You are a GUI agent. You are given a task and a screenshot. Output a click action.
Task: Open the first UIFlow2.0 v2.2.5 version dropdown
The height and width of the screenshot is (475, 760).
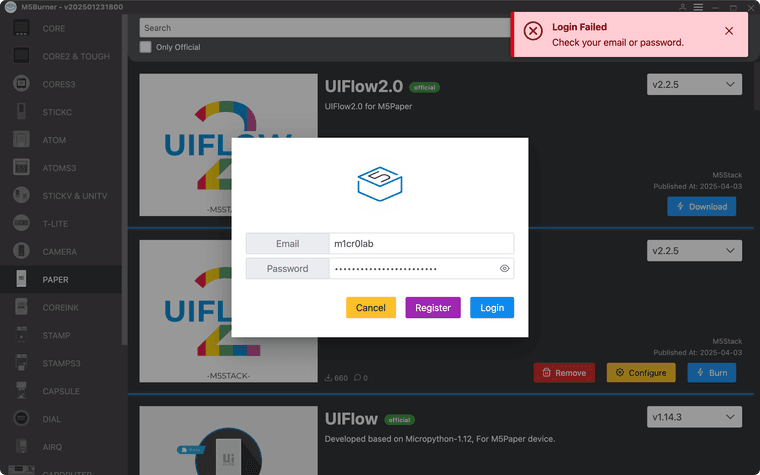point(694,84)
